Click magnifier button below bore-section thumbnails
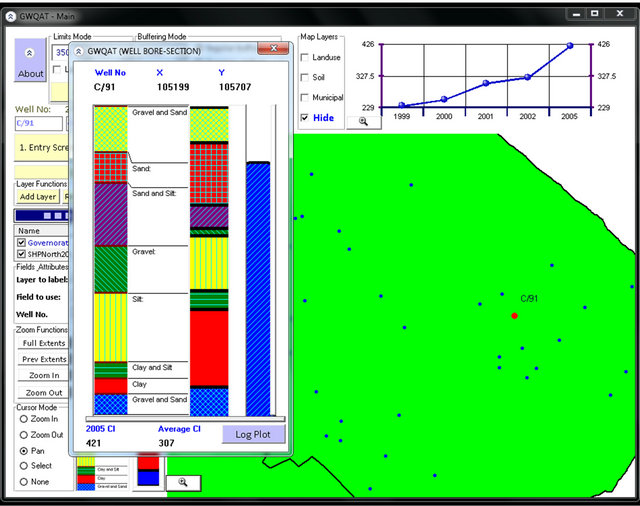 [x=183, y=482]
